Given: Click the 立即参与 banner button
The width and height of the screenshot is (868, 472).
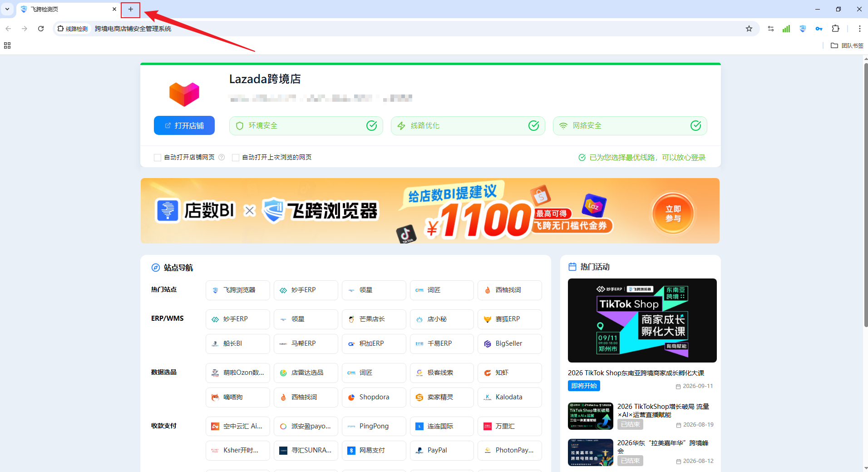Looking at the screenshot, I should tap(673, 214).
